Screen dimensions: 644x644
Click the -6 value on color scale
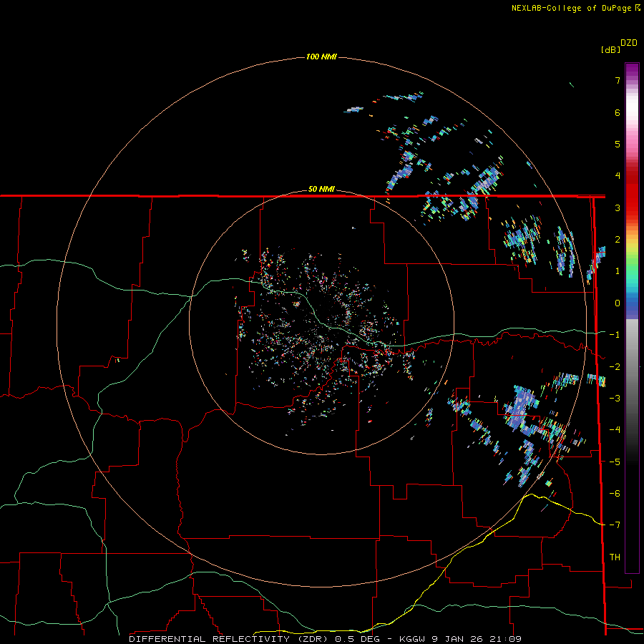pos(615,494)
